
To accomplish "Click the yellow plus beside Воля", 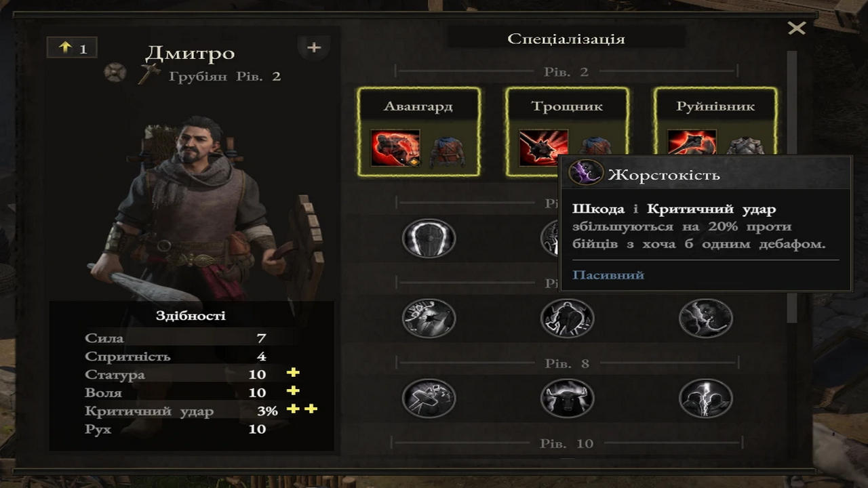I will [293, 391].
